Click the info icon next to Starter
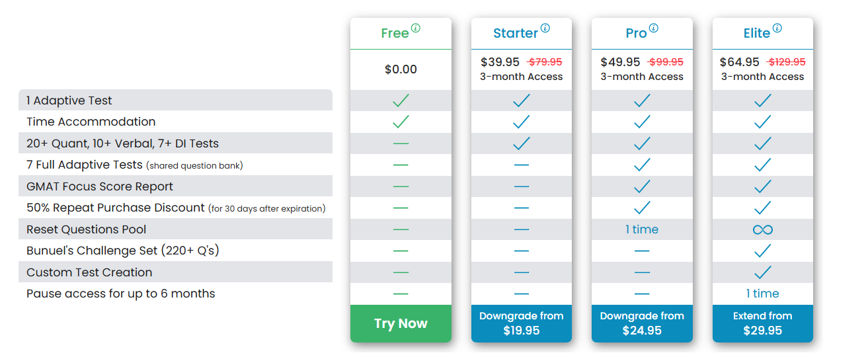This screenshot has width=868, height=359. point(545,28)
